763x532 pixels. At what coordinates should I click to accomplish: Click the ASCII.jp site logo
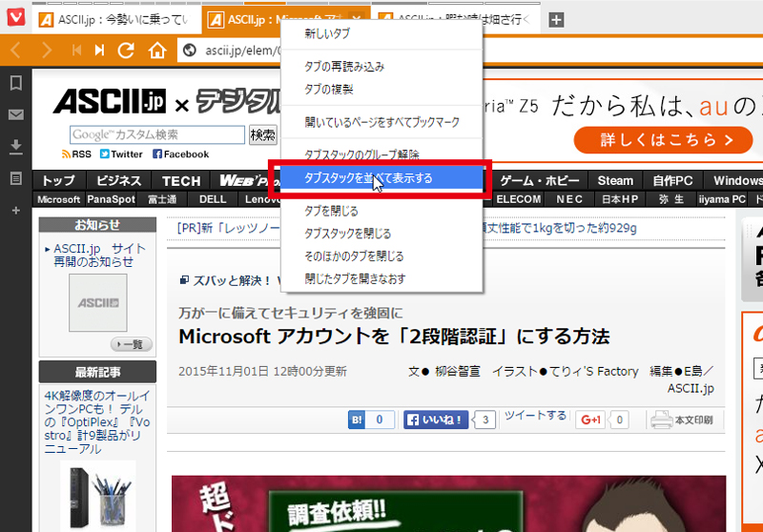110,101
